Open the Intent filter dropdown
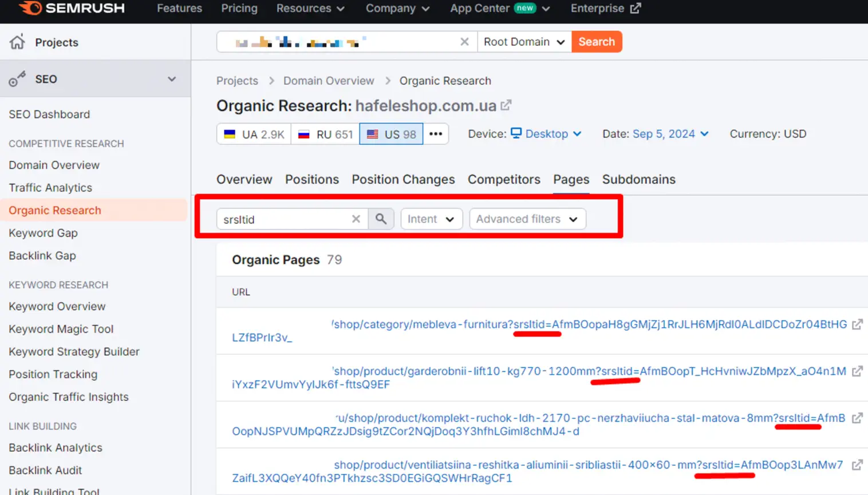This screenshot has width=868, height=495. pos(431,219)
